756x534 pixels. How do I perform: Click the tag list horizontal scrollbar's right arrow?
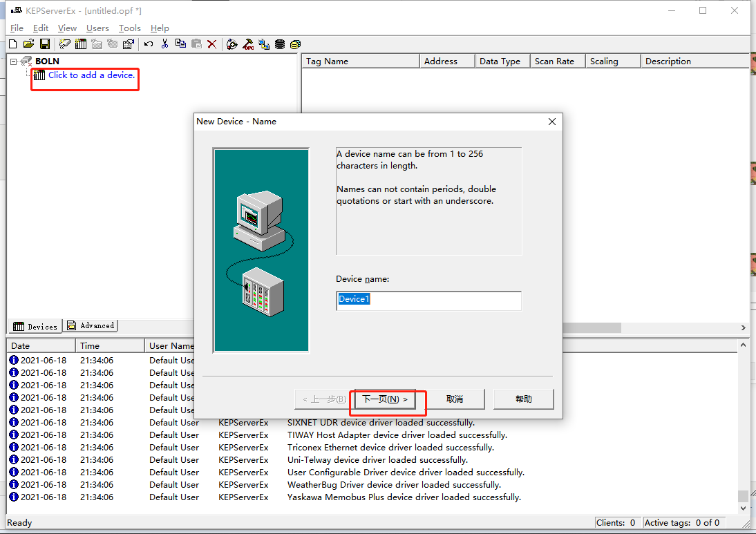point(744,327)
